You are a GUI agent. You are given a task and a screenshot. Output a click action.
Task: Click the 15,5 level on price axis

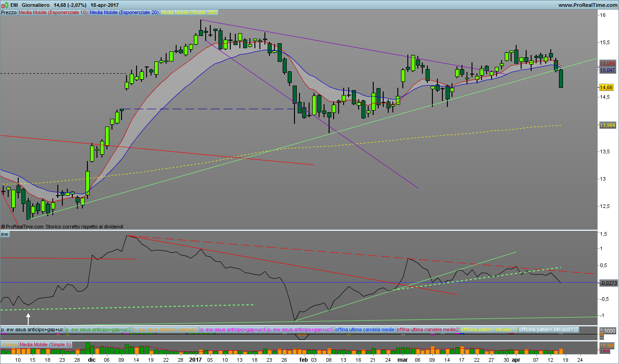605,42
